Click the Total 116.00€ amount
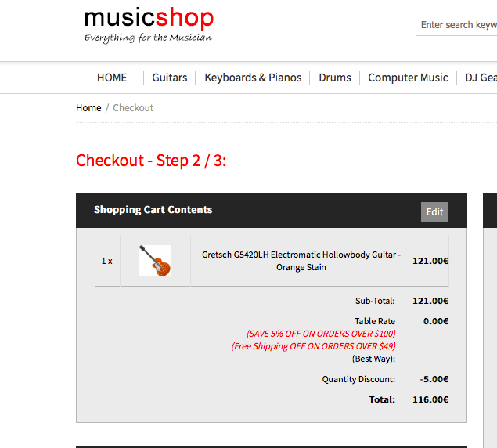Viewport: 497px width, 448px height. (430, 399)
